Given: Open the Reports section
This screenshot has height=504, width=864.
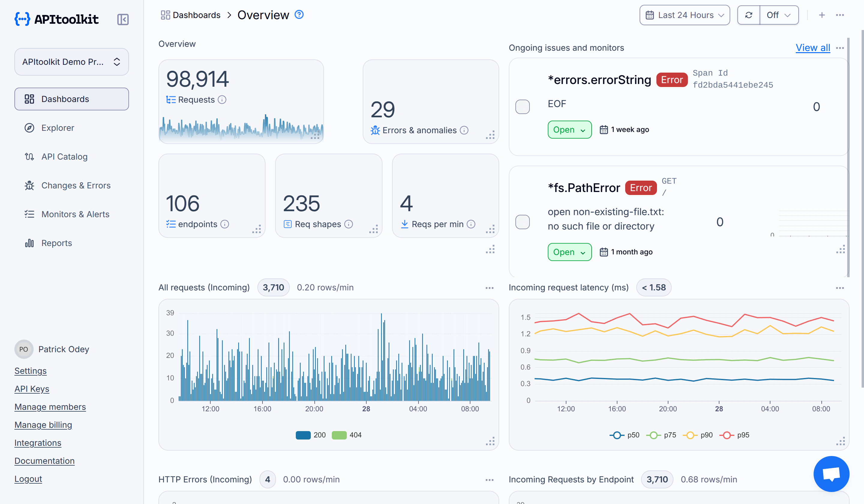Looking at the screenshot, I should (57, 243).
